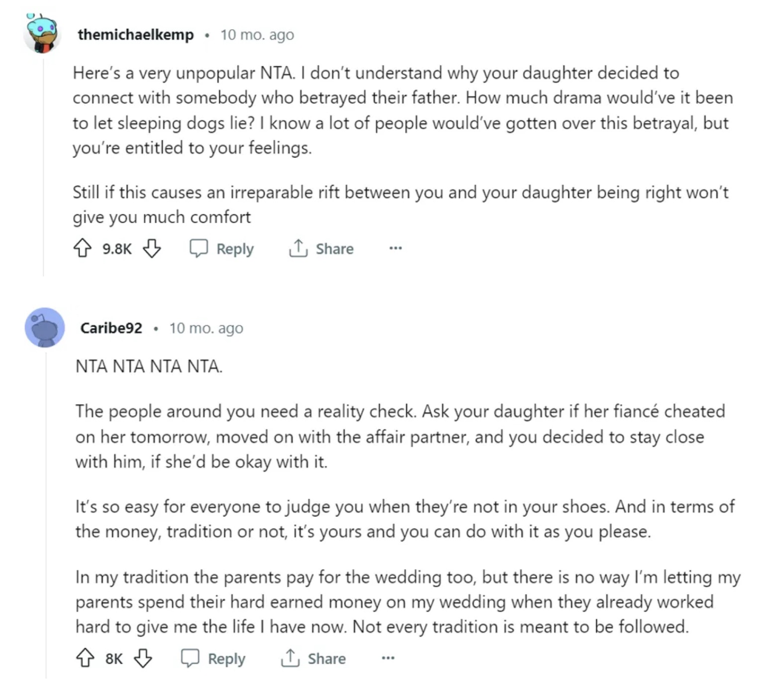Downvote themichaelkemp's comment
Screen dimensions: 759x700
tap(152, 248)
